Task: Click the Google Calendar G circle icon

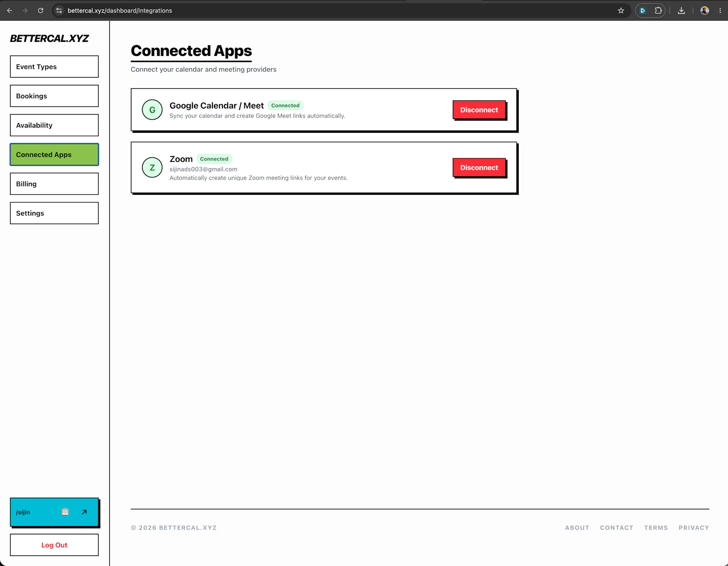Action: 152,110
